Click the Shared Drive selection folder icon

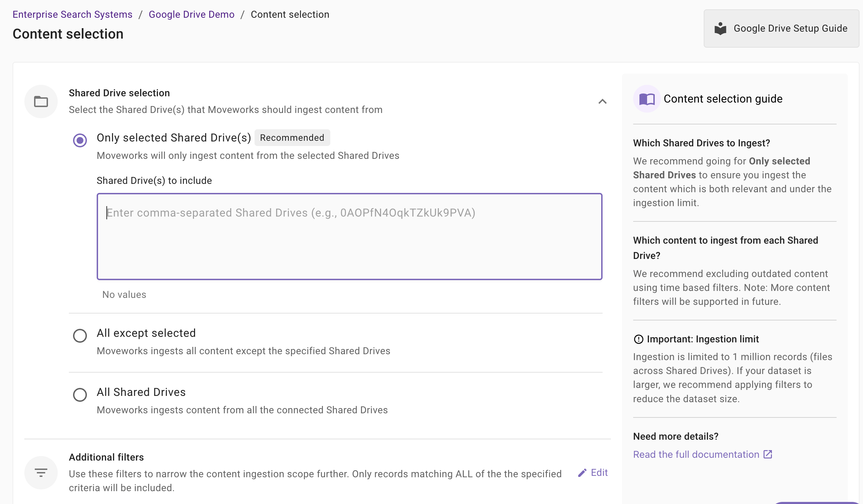point(41,101)
